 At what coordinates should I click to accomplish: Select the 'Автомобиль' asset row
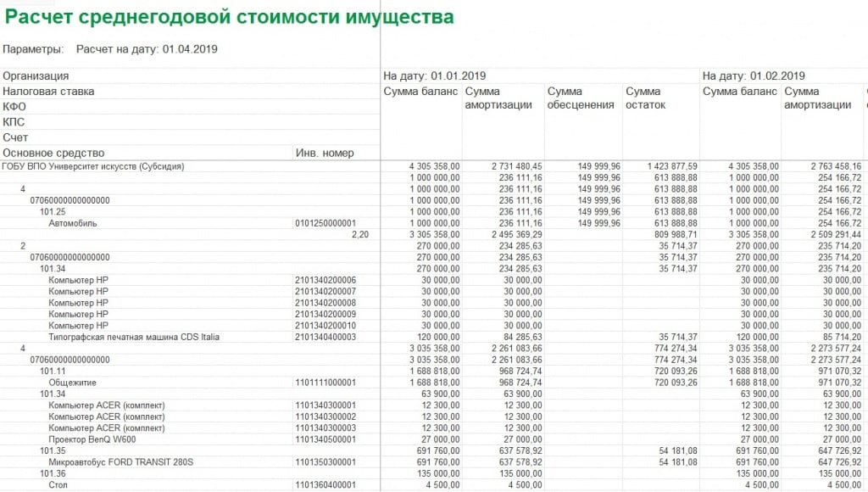pyautogui.click(x=73, y=223)
